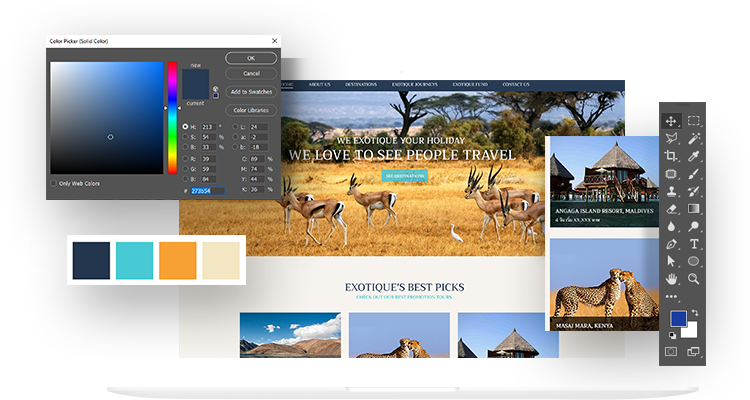Viewport: 750px width, 400px height.
Task: Select the Polygonal Lasso tool
Action: (x=671, y=139)
